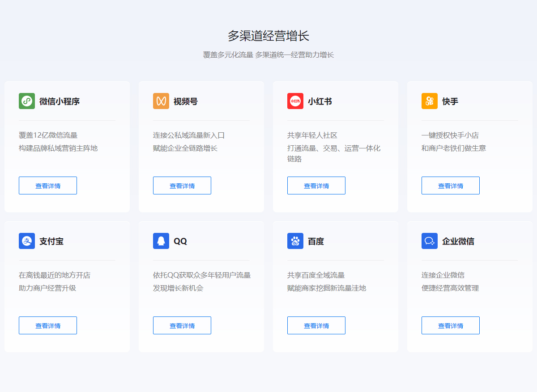
Task: Click the yellow 快手 camera icon
Action: pos(430,101)
